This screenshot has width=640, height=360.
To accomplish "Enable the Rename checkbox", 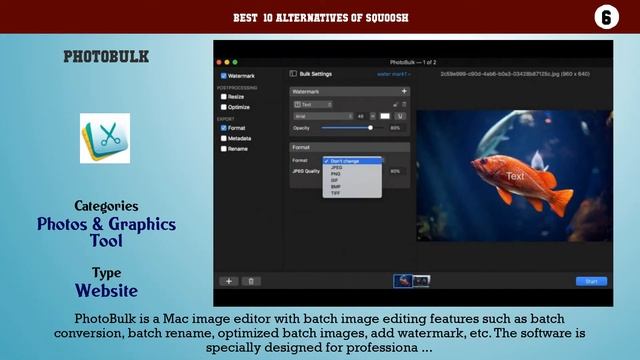I will click(224, 149).
